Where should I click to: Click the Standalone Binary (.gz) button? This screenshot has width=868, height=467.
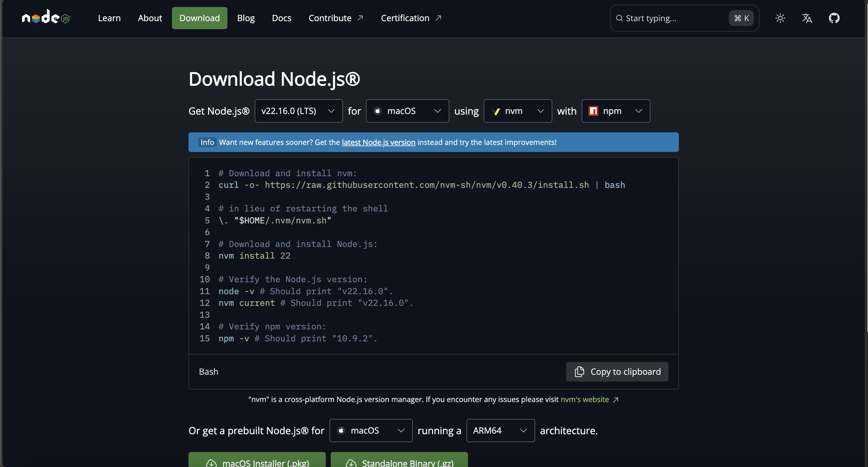[399, 460]
